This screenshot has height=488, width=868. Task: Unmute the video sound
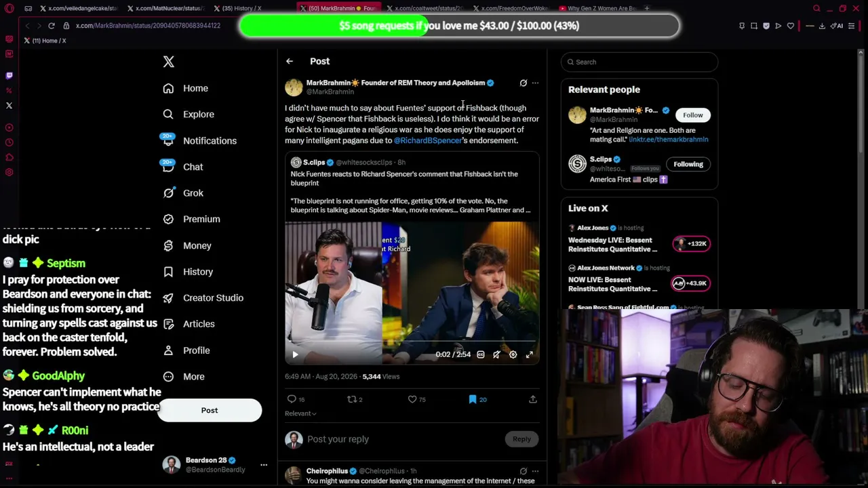(x=496, y=354)
